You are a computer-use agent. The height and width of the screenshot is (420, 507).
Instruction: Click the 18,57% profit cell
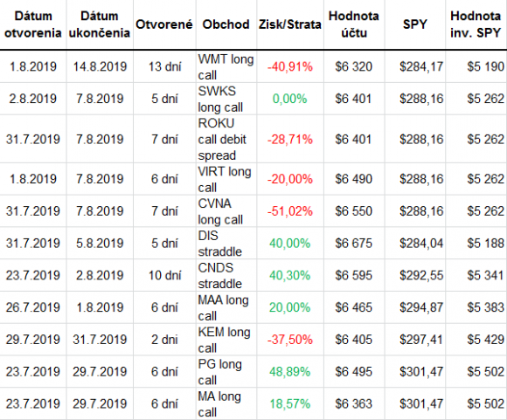click(x=289, y=404)
